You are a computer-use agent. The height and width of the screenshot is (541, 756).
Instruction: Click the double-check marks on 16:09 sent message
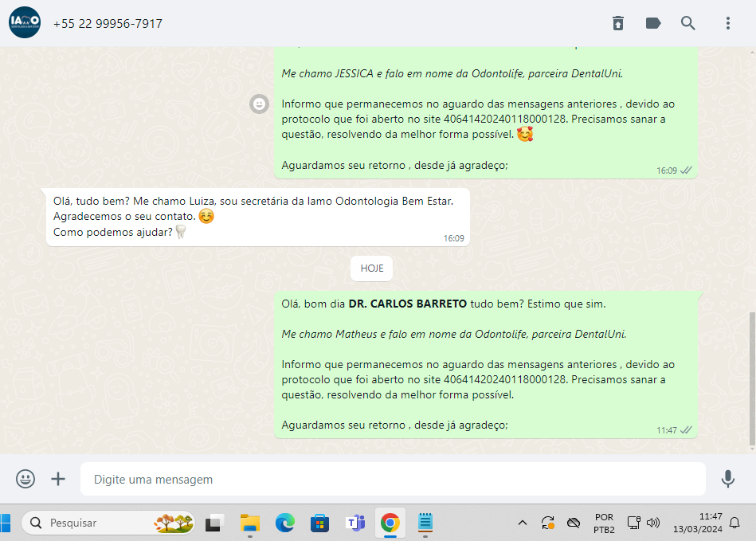tap(686, 171)
